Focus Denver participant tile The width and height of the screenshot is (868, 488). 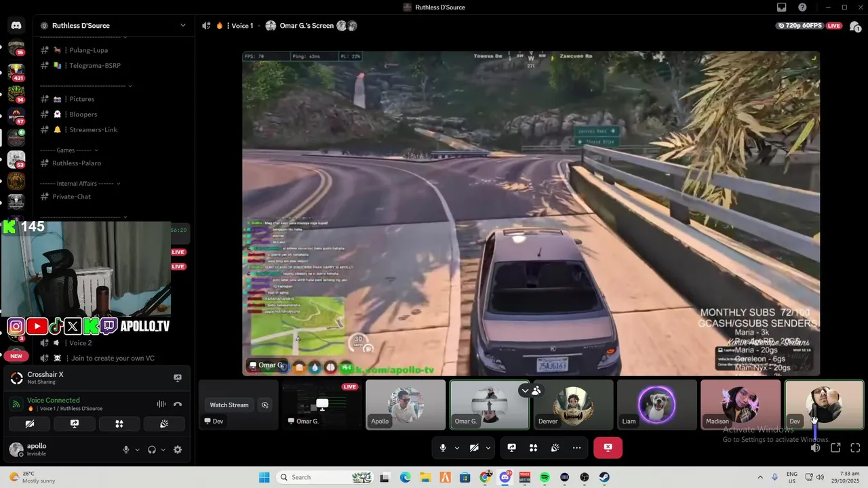[573, 405]
